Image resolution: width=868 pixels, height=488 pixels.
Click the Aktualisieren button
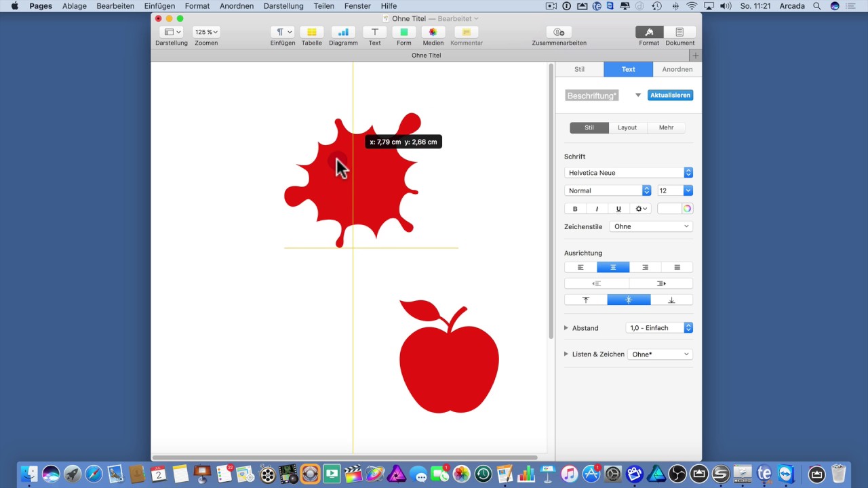pyautogui.click(x=670, y=95)
